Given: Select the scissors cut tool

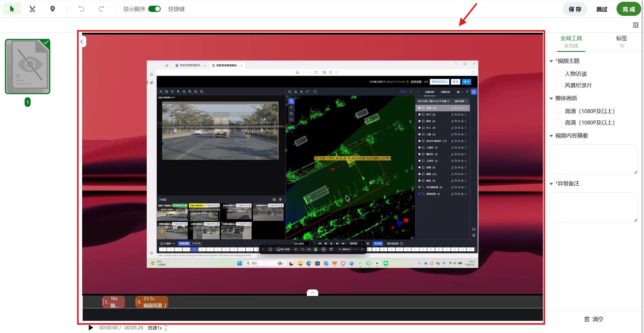Looking at the screenshot, I should pos(32,9).
